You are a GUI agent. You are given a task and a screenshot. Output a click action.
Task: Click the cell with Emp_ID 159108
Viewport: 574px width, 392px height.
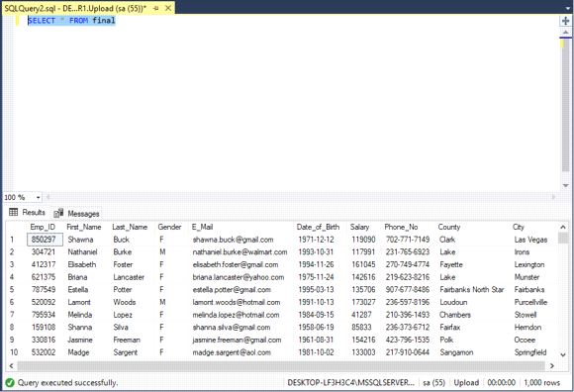coord(44,328)
